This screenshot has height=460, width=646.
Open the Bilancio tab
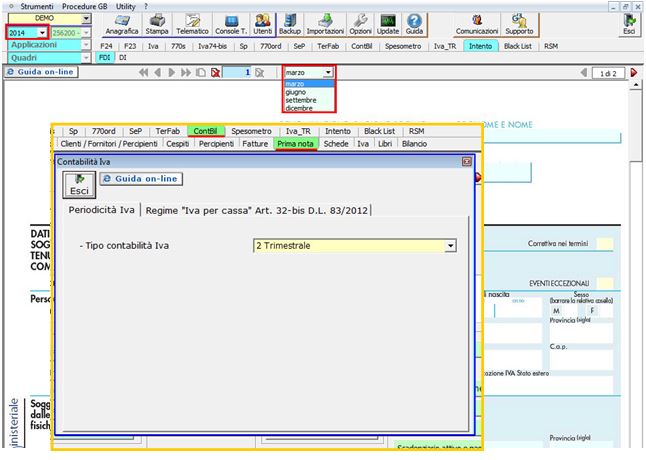tap(414, 144)
